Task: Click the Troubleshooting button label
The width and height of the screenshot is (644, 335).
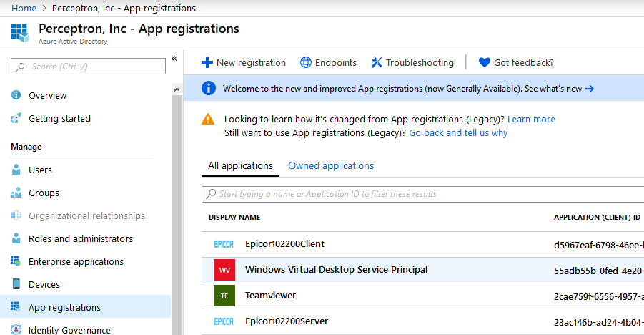Action: coord(420,62)
